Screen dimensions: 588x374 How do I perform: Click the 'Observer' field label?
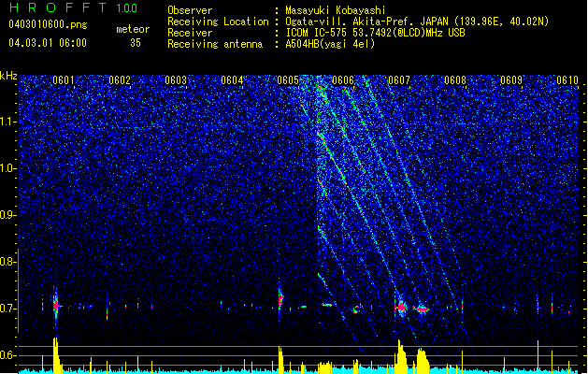[x=190, y=10]
